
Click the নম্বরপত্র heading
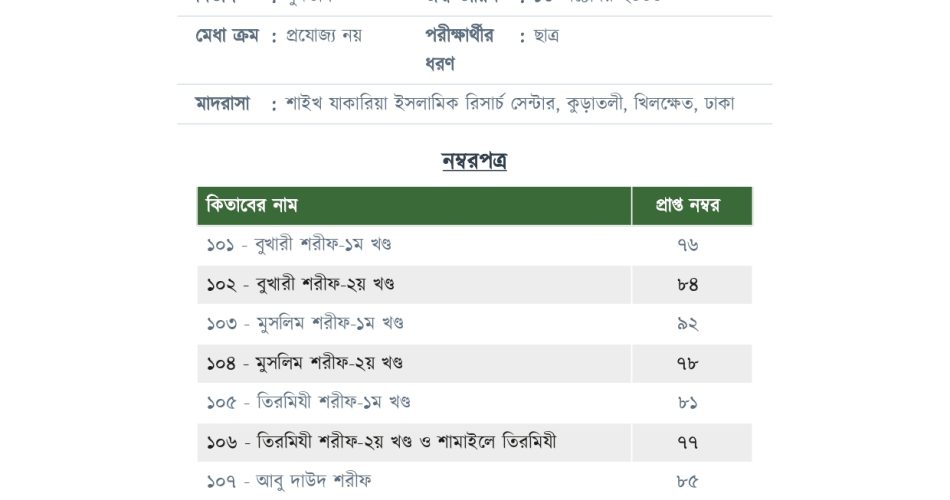474,161
